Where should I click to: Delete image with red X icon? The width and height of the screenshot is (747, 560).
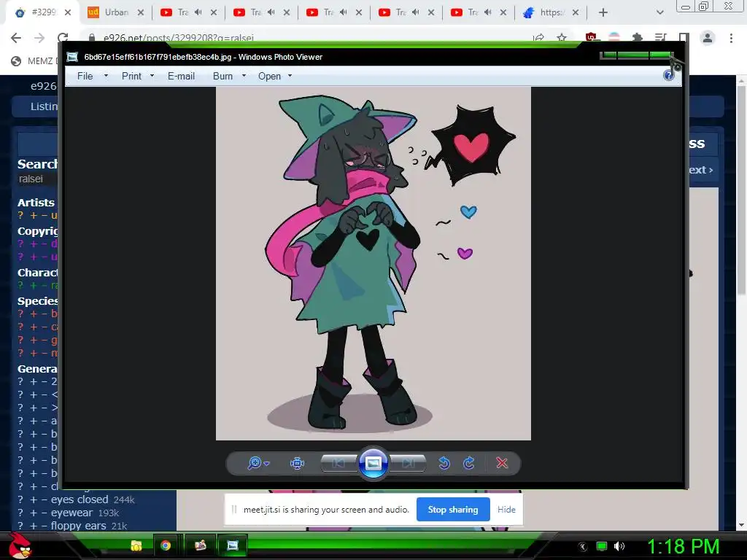point(502,463)
